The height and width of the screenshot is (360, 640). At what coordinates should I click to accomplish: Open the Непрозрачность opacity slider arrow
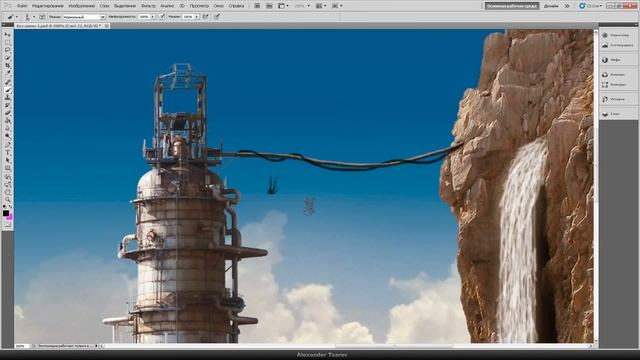153,17
